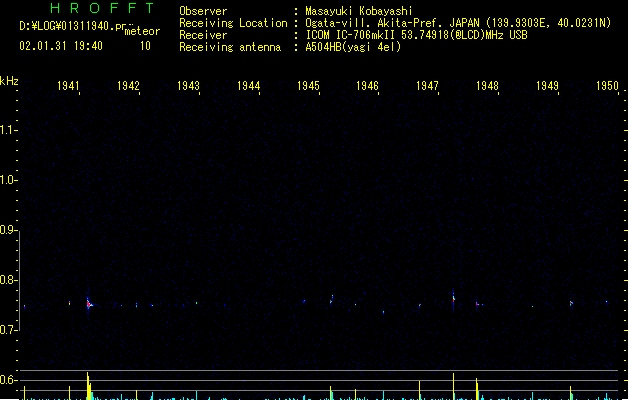The width and height of the screenshot is (629, 400).
Task: Click the meteor label
Action: (x=142, y=31)
